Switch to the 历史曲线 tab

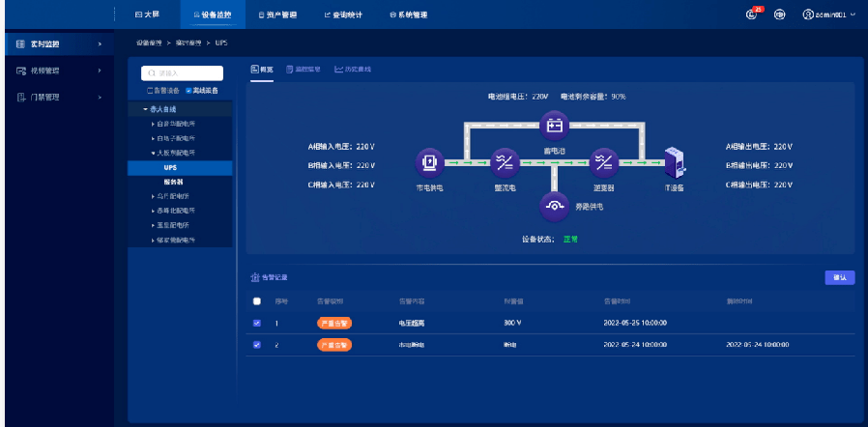[x=353, y=70]
